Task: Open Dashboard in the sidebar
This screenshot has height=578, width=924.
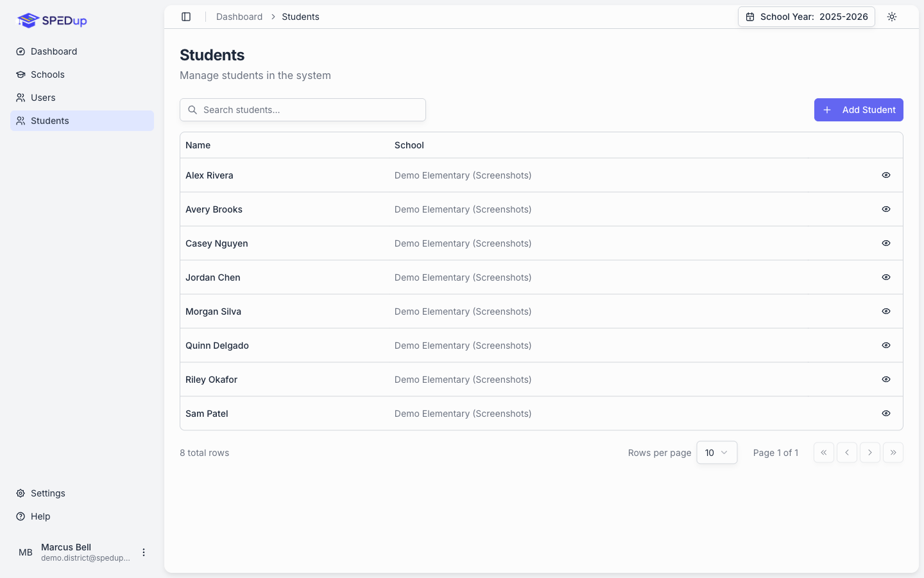Action: tap(82, 51)
